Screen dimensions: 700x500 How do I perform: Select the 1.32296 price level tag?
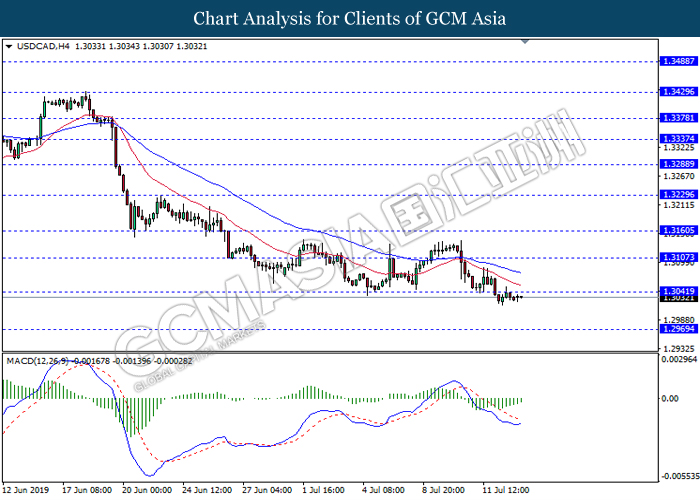[678, 194]
